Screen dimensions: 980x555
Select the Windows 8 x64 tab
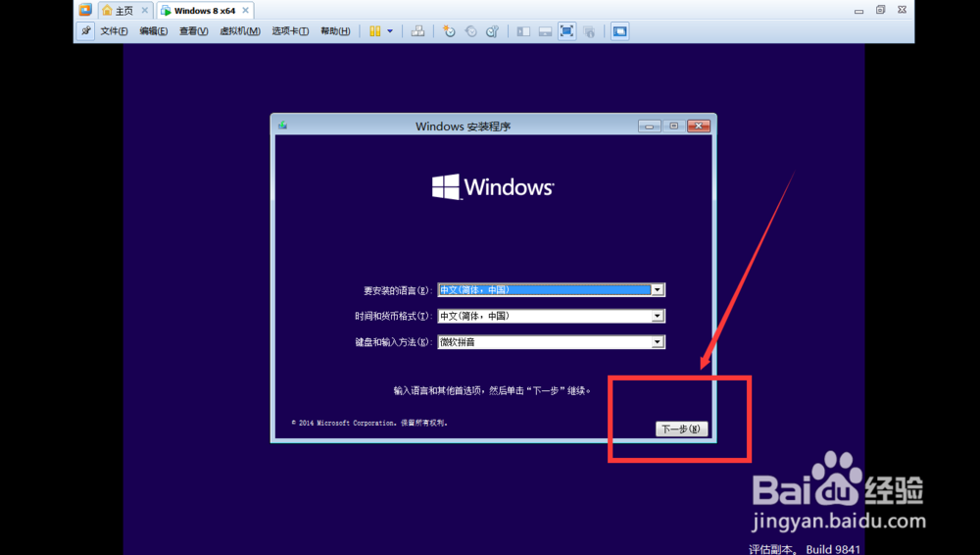click(x=198, y=11)
